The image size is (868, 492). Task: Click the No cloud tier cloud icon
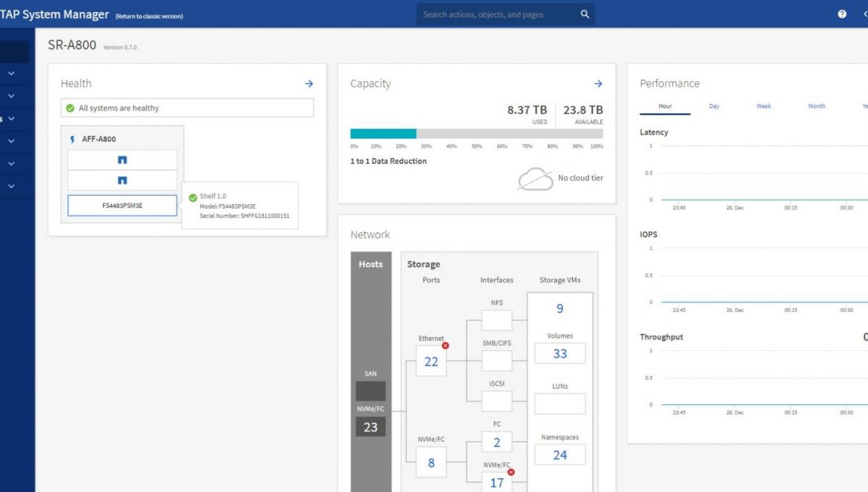click(x=536, y=179)
